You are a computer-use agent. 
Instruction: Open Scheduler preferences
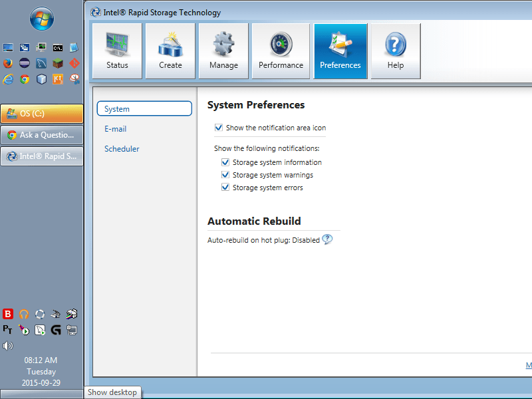122,148
